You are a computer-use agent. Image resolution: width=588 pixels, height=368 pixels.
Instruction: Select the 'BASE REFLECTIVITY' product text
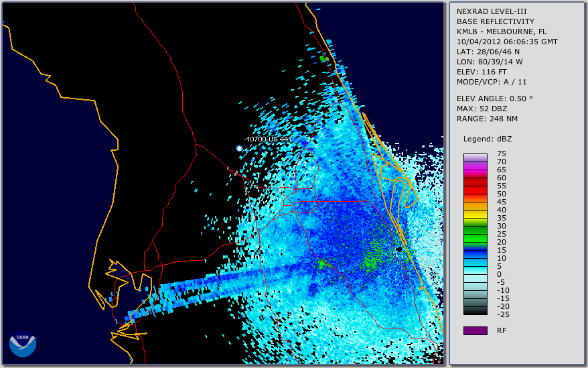[x=495, y=21]
